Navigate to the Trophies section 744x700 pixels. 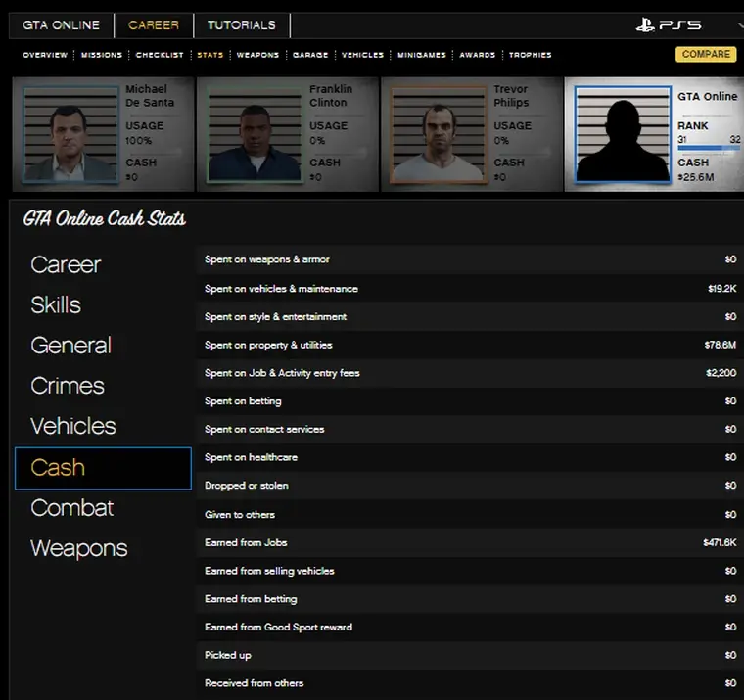(530, 55)
